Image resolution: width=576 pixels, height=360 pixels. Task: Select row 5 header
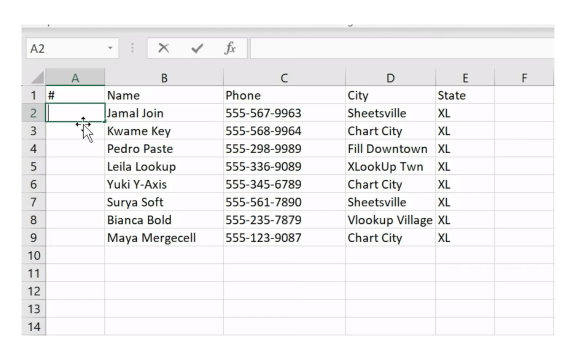(33, 166)
